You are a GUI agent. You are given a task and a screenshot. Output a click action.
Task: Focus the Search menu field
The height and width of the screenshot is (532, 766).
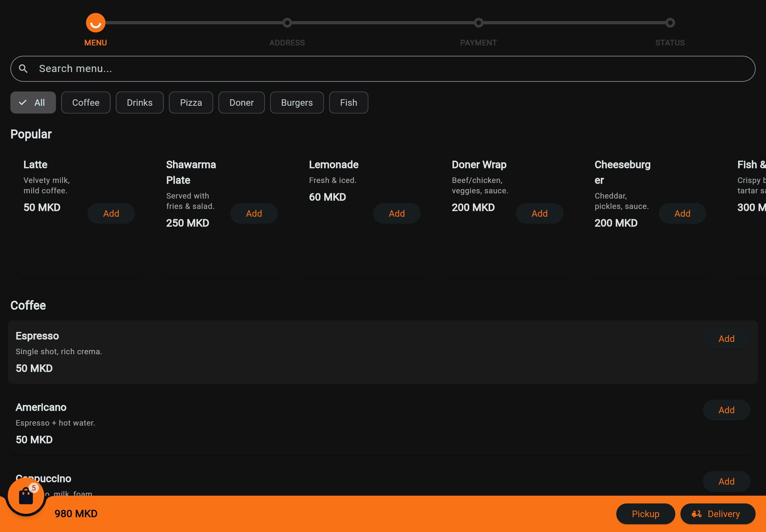pyautogui.click(x=383, y=69)
